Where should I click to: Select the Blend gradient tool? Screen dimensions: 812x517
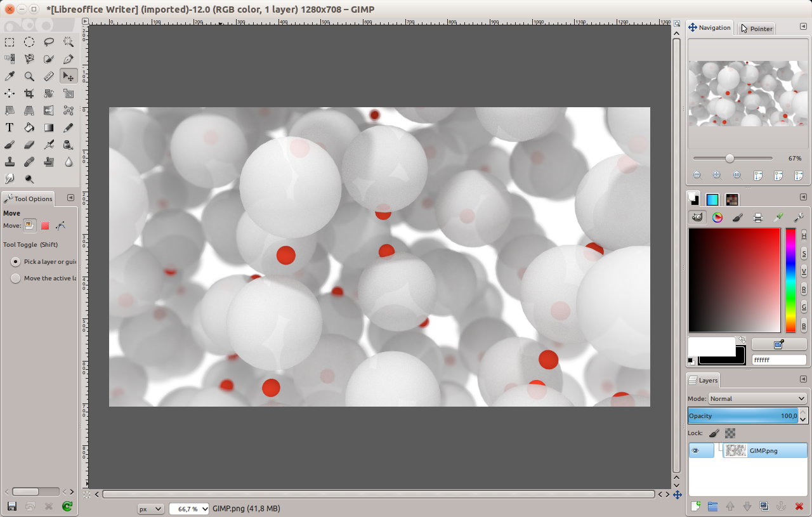click(49, 128)
